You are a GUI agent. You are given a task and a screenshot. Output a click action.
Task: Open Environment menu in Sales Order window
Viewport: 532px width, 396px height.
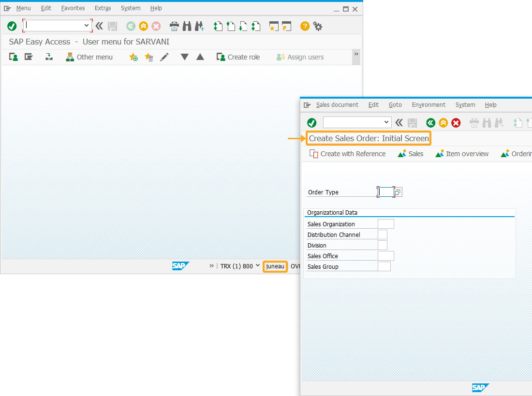(x=429, y=105)
